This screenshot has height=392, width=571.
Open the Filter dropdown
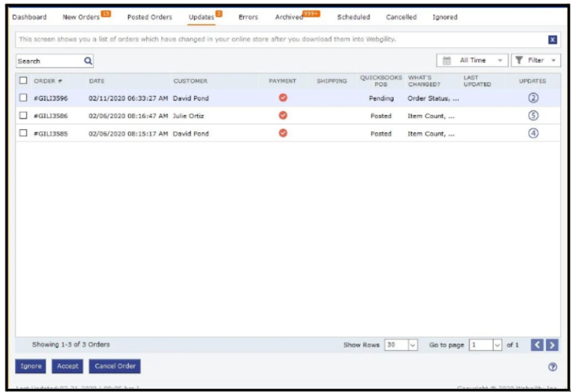point(536,60)
